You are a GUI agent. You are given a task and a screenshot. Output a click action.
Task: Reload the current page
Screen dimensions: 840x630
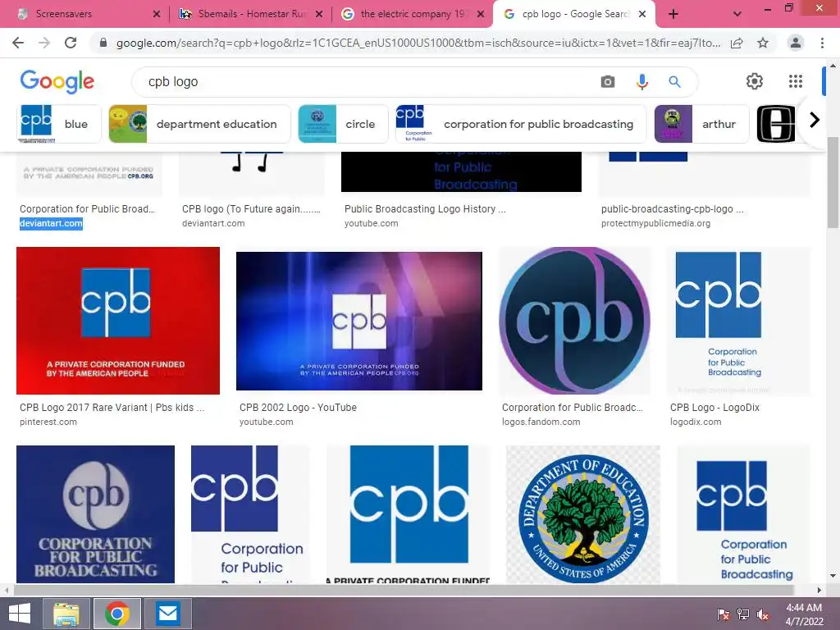71,43
